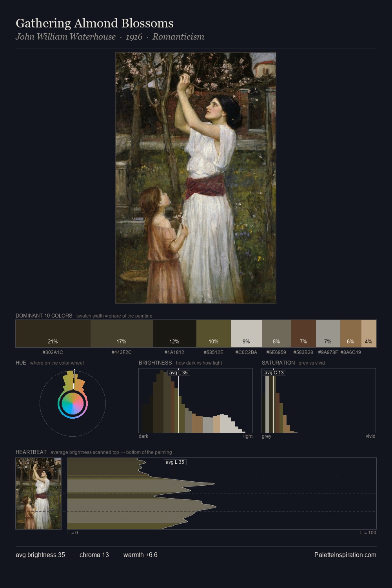Pick the 7% brown swatch #583B28
Image resolution: width=392 pixels, height=588 pixels.
click(x=303, y=334)
